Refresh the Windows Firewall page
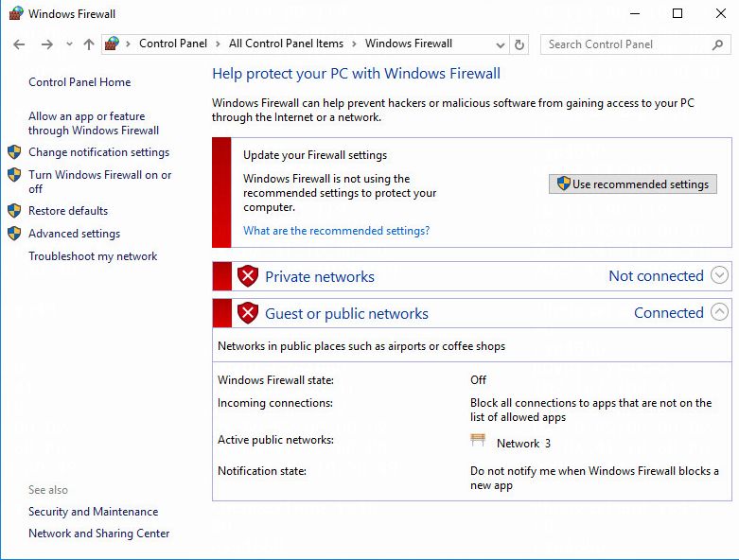This screenshot has width=739, height=560. tap(519, 44)
